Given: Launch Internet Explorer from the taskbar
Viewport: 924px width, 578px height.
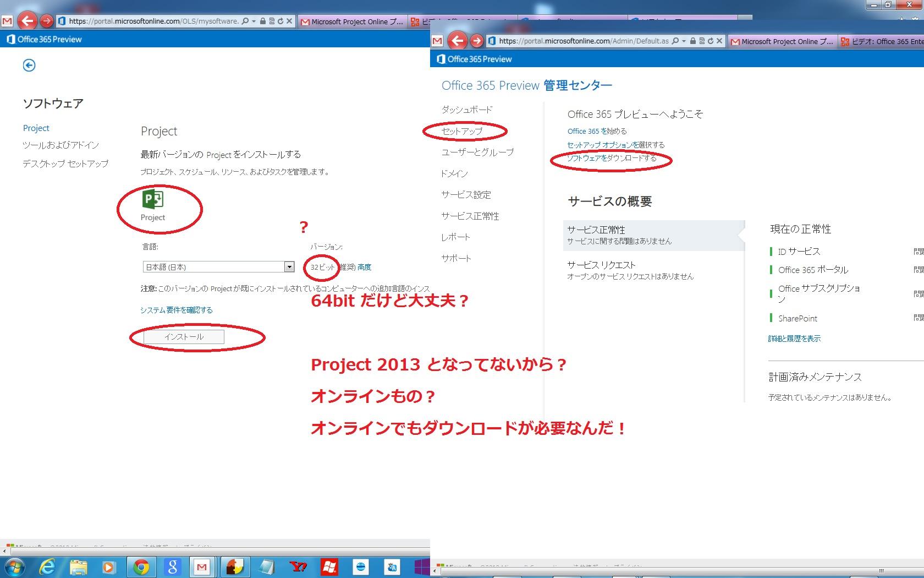Looking at the screenshot, I should click(47, 567).
